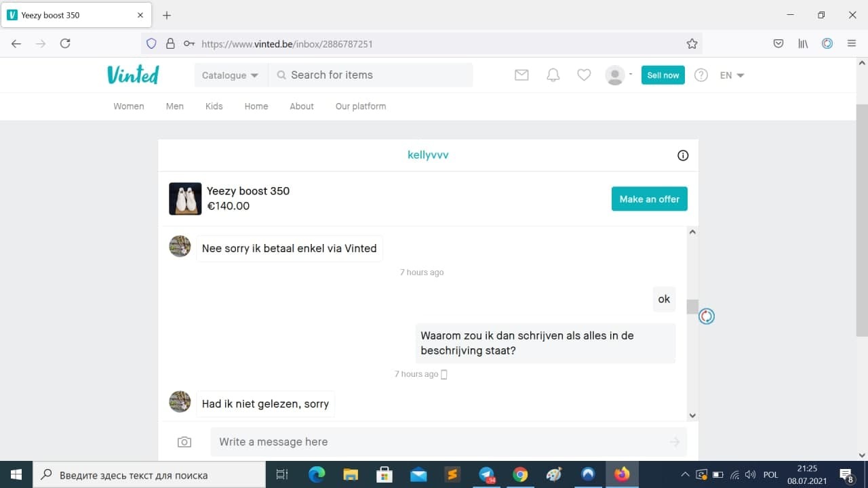This screenshot has width=868, height=488.
Task: Bookmark this page with the star icon
Action: click(x=692, y=43)
